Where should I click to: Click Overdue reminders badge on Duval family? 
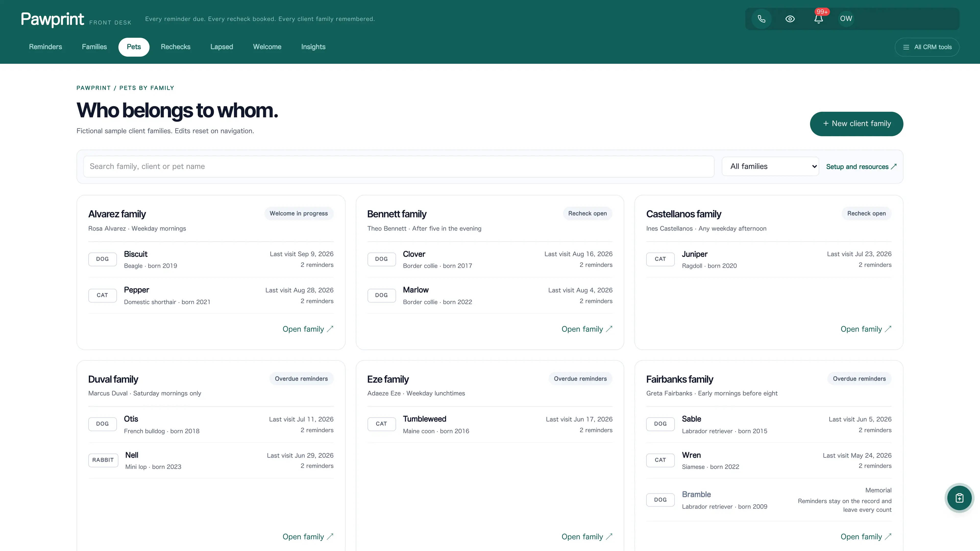(301, 379)
